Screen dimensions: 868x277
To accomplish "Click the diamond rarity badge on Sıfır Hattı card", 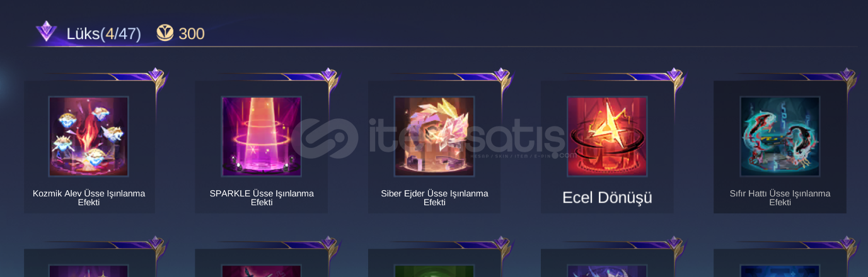I will point(847,76).
